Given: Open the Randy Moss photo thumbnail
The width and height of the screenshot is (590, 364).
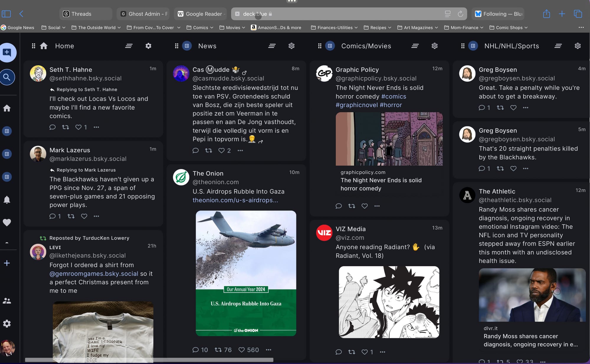Looking at the screenshot, I should 532,295.
